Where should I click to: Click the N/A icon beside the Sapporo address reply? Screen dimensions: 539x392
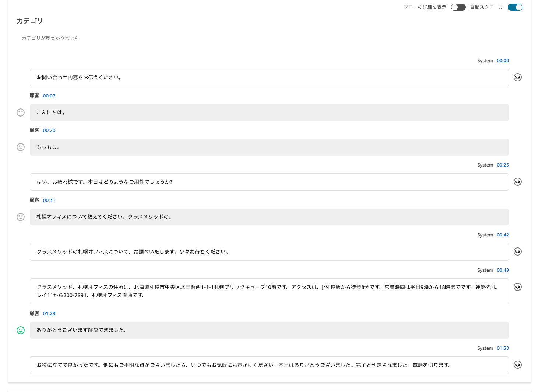point(517,287)
